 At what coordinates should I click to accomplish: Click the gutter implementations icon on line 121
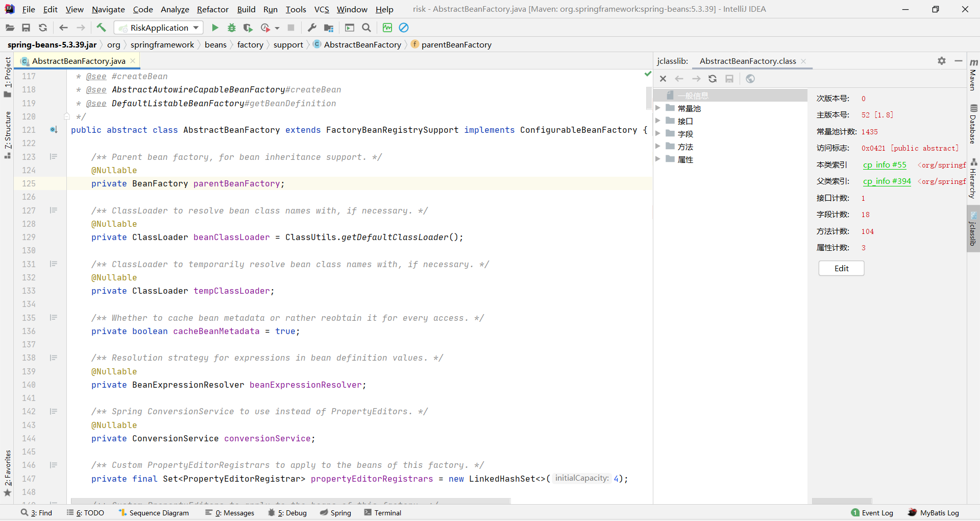click(54, 130)
